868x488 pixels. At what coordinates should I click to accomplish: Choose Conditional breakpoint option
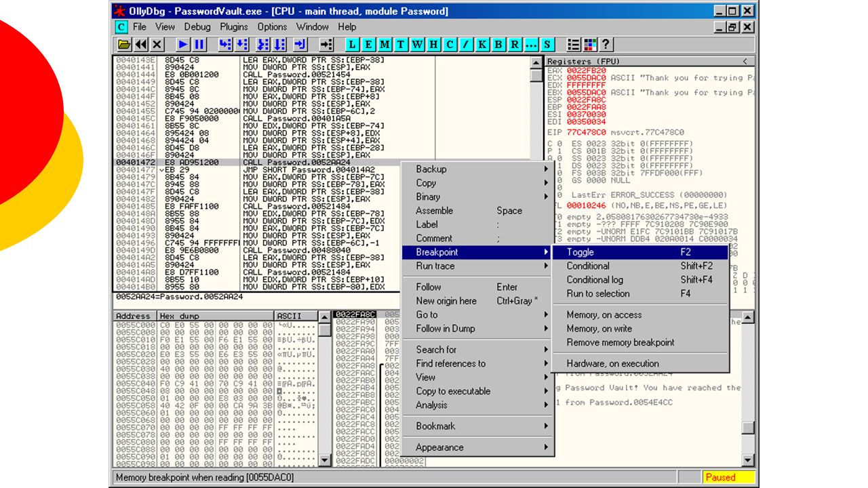coord(640,266)
